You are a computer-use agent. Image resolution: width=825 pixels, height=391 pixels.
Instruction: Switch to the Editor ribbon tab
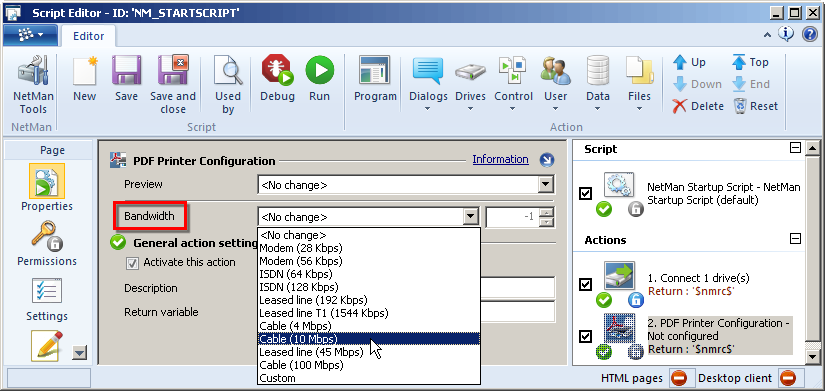click(x=88, y=36)
